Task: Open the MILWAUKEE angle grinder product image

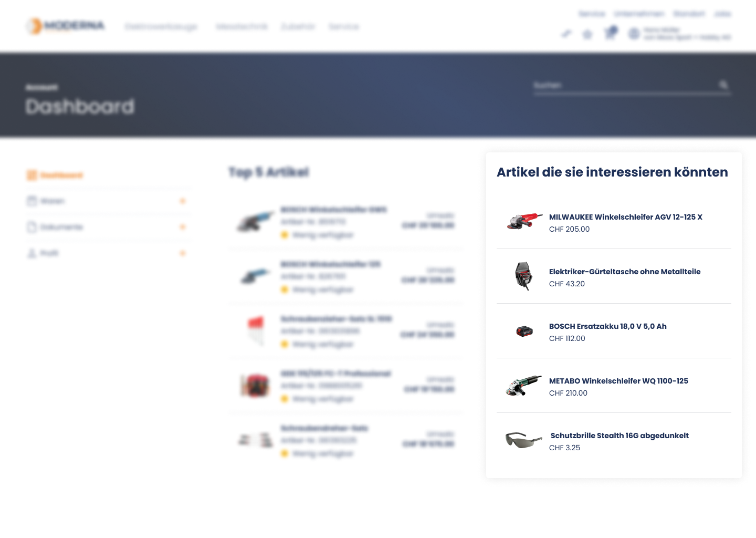Action: [x=524, y=222]
